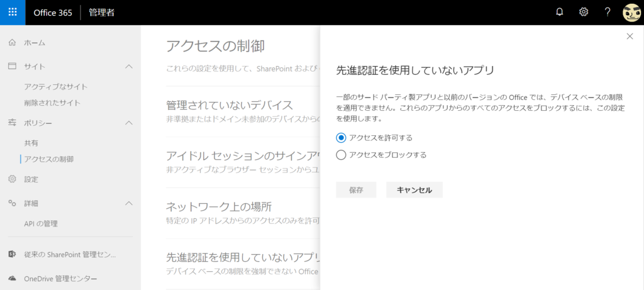
Task: Open アクティブなサイト
Action: (x=56, y=87)
